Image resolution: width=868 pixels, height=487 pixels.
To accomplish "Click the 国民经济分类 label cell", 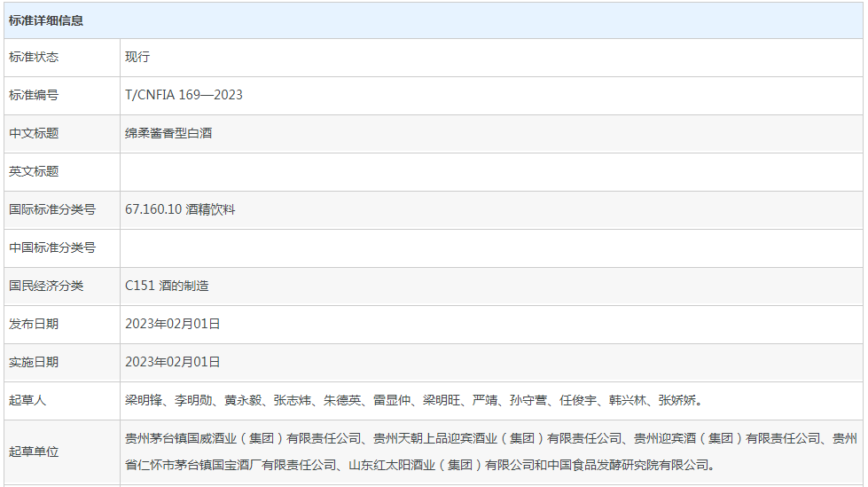I will tap(46, 286).
